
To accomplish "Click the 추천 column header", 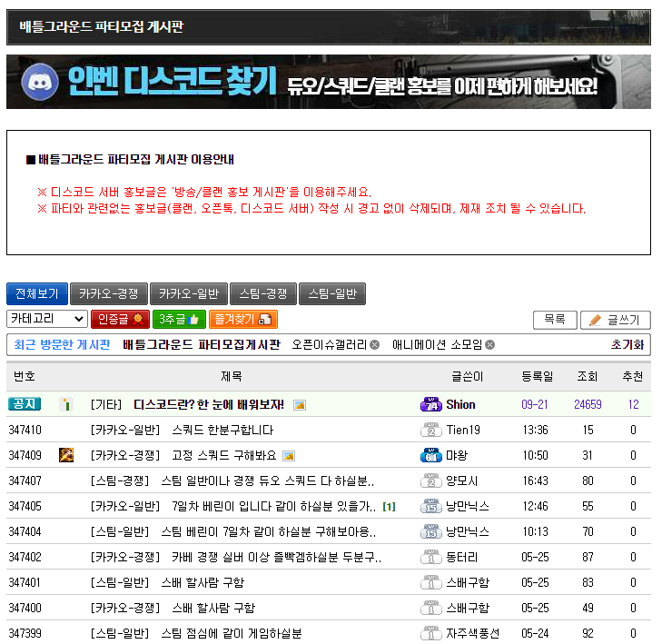I will [632, 376].
